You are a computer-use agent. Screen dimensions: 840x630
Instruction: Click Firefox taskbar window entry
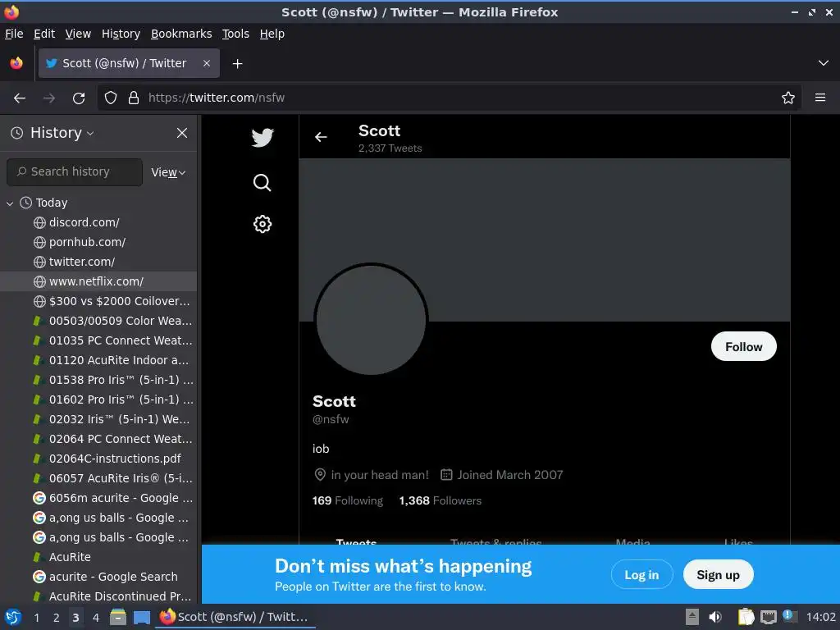235,617
